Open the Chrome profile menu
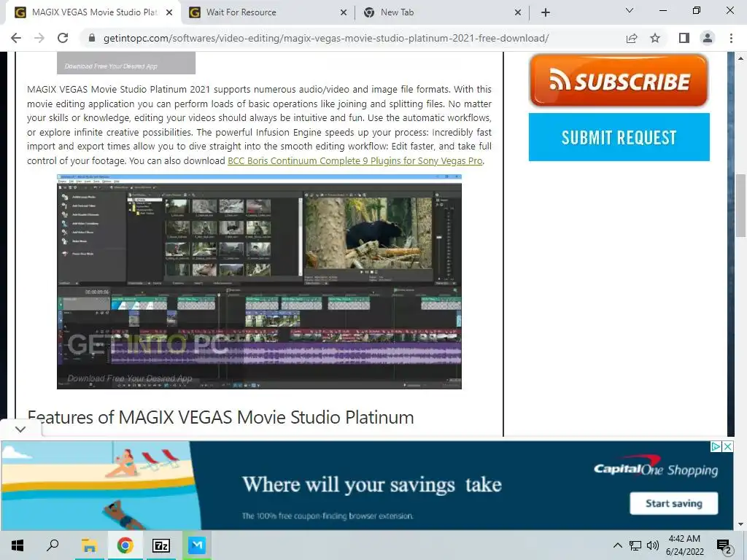Screen dimensions: 747x560 tap(708, 38)
